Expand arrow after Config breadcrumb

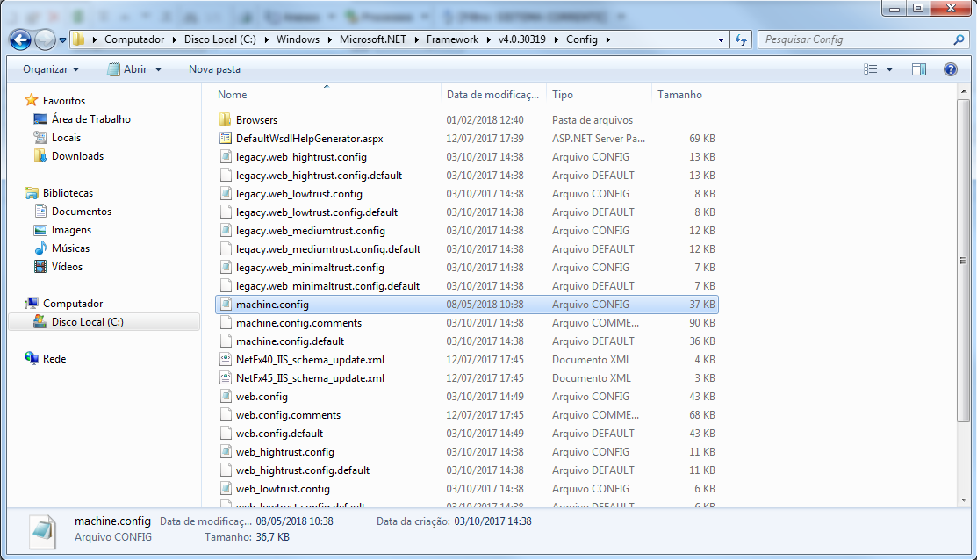click(608, 39)
